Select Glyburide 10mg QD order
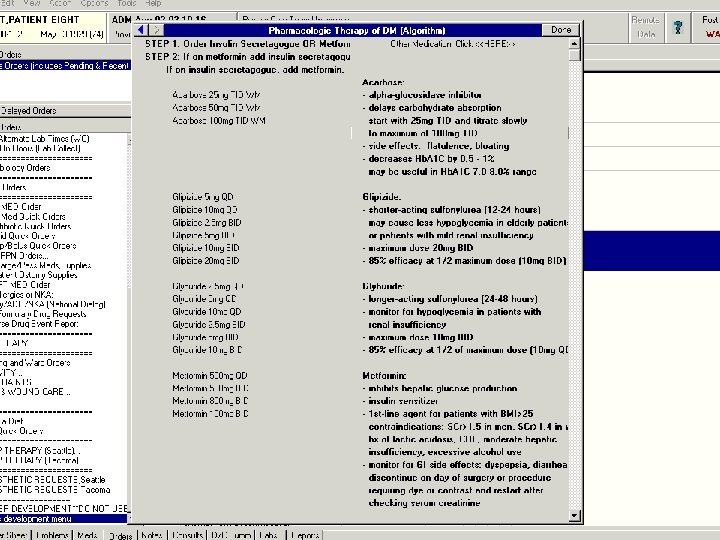Image resolution: width=720 pixels, height=540 pixels. [207, 312]
